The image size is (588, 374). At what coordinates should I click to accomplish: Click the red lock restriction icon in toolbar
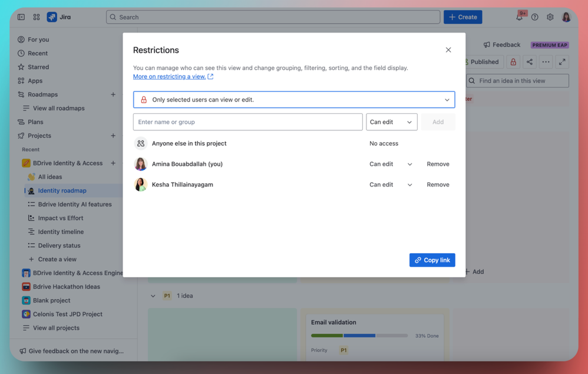tap(513, 62)
